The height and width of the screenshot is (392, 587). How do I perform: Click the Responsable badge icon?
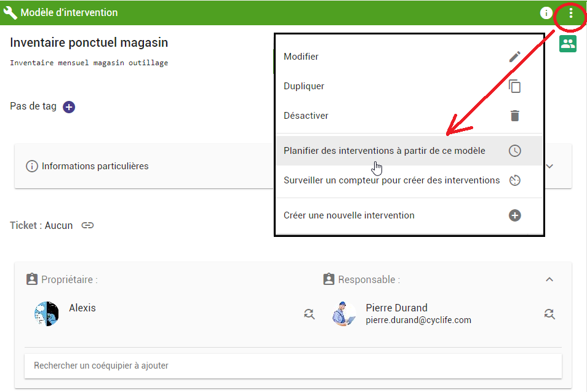point(329,279)
